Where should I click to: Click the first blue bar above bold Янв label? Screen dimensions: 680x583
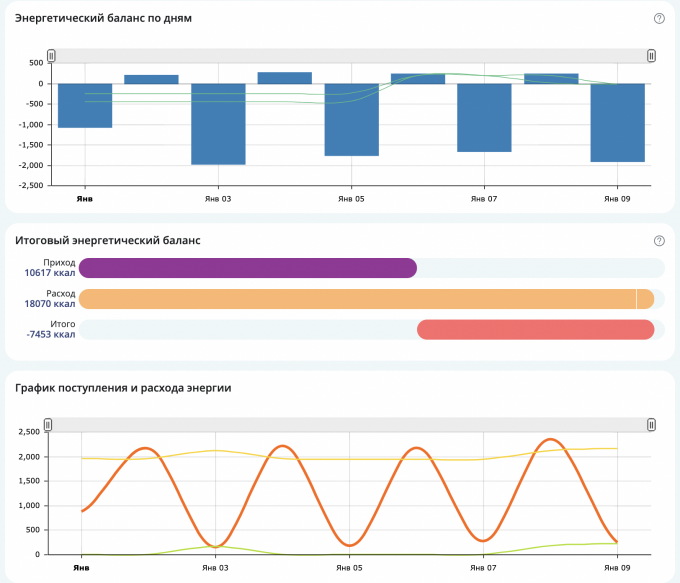click(85, 105)
